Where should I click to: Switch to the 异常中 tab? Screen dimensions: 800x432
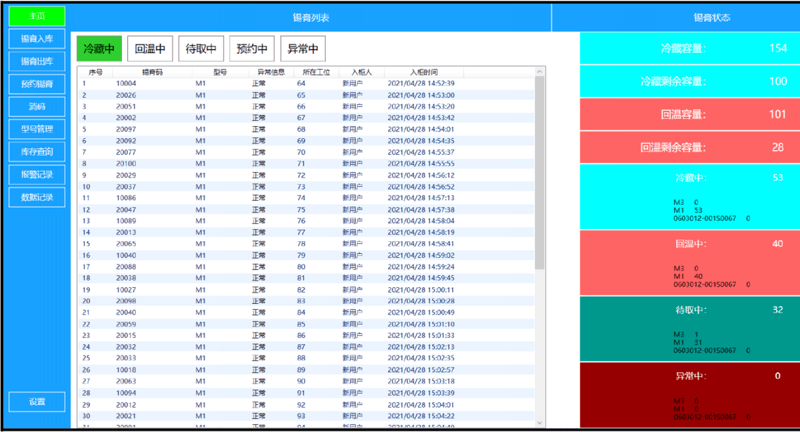[x=303, y=48]
